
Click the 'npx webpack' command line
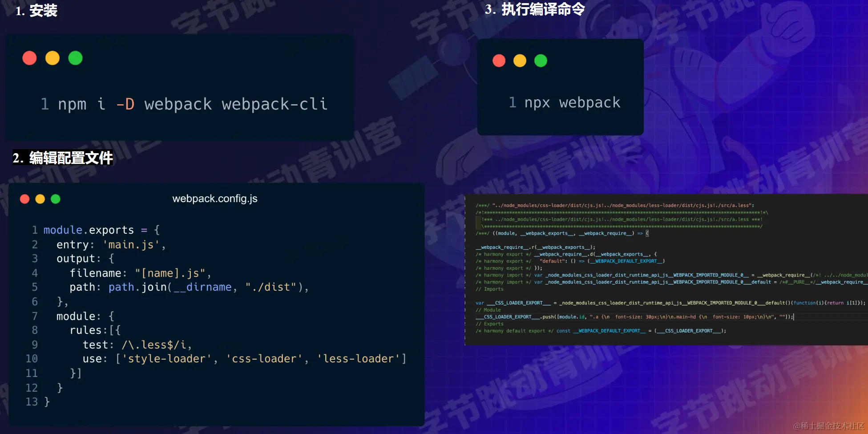point(572,103)
